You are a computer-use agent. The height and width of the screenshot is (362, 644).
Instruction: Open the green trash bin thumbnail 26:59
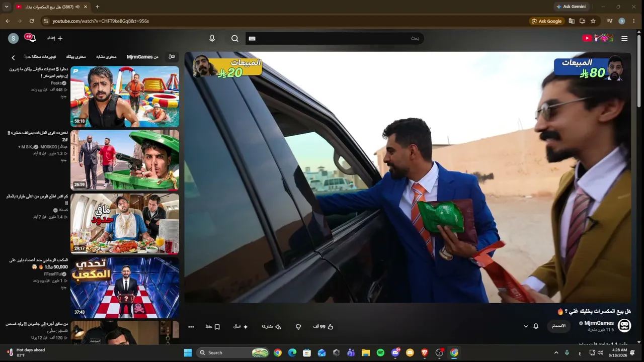125,160
